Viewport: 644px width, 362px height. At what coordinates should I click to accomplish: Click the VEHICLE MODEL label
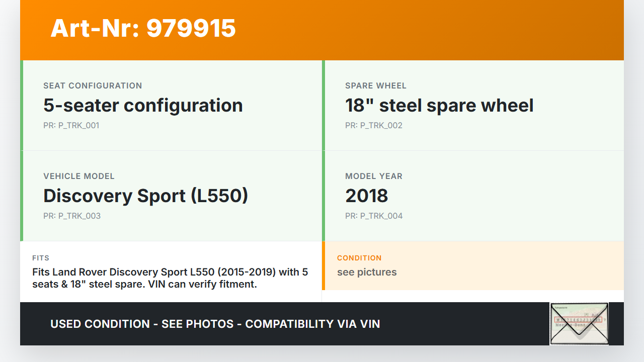[x=79, y=176]
